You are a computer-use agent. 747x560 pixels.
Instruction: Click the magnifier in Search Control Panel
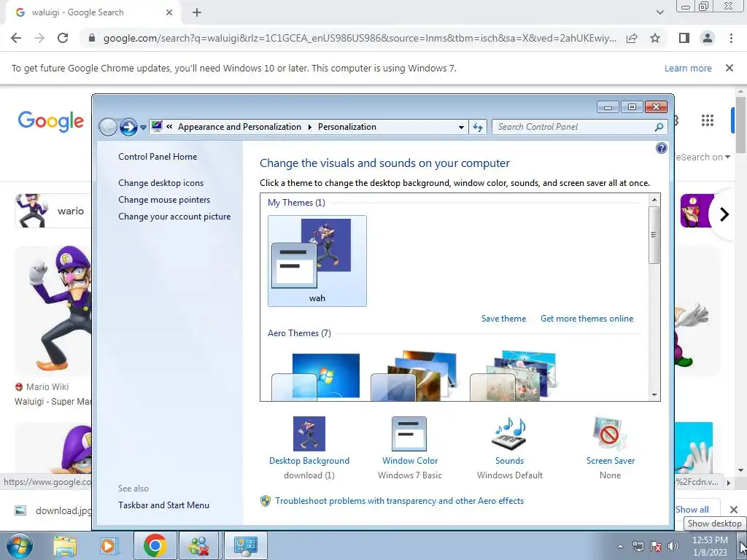(x=659, y=127)
